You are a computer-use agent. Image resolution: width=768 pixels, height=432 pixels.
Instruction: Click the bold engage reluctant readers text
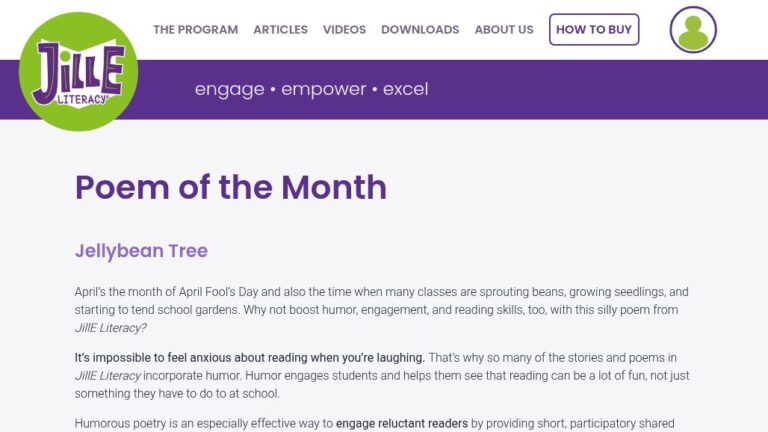pos(402,423)
